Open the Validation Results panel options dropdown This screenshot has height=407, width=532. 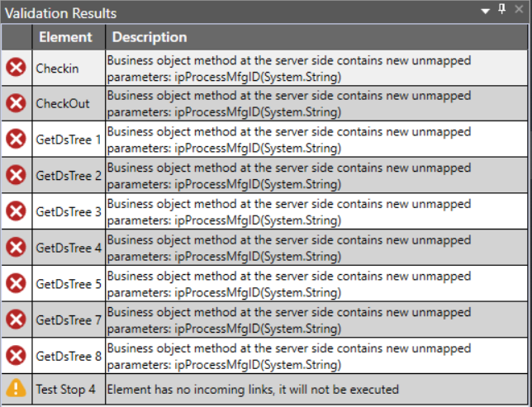pyautogui.click(x=487, y=12)
